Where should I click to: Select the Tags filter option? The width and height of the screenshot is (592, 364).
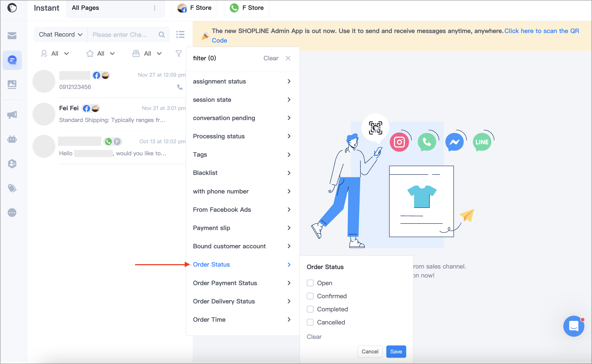pos(242,155)
